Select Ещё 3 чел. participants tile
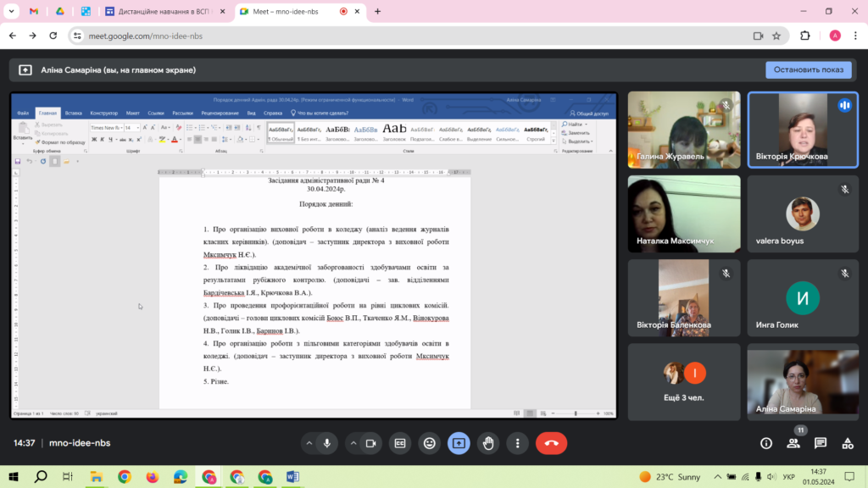 tap(684, 382)
